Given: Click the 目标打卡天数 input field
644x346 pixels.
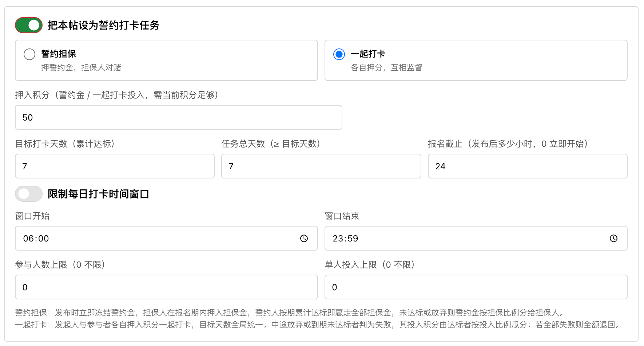Looking at the screenshot, I should (x=115, y=166).
